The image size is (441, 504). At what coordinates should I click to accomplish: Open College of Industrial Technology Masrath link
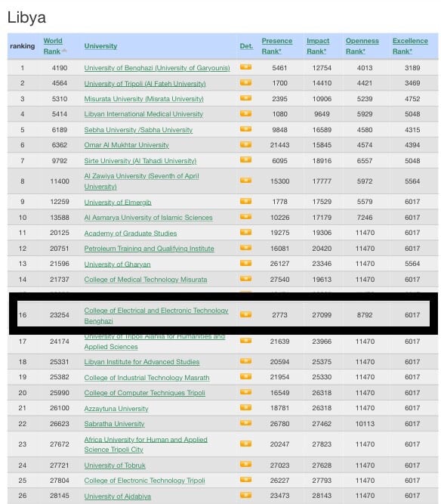click(x=146, y=378)
